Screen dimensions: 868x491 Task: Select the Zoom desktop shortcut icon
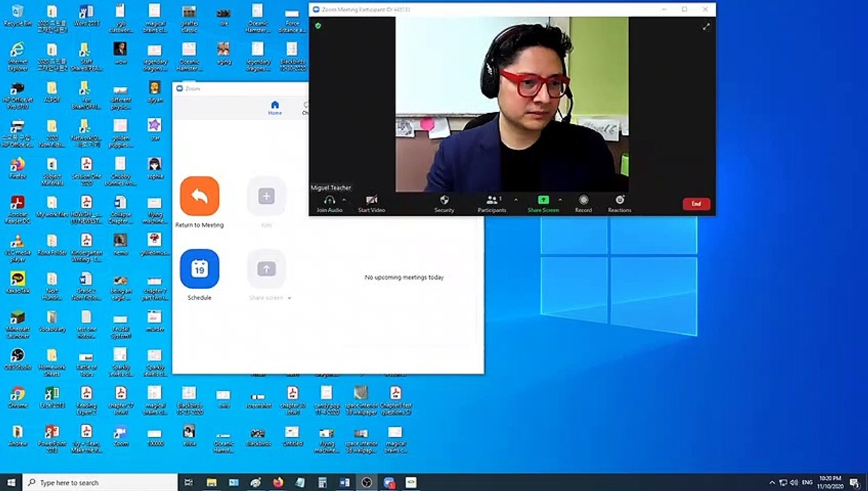pyautogui.click(x=121, y=435)
